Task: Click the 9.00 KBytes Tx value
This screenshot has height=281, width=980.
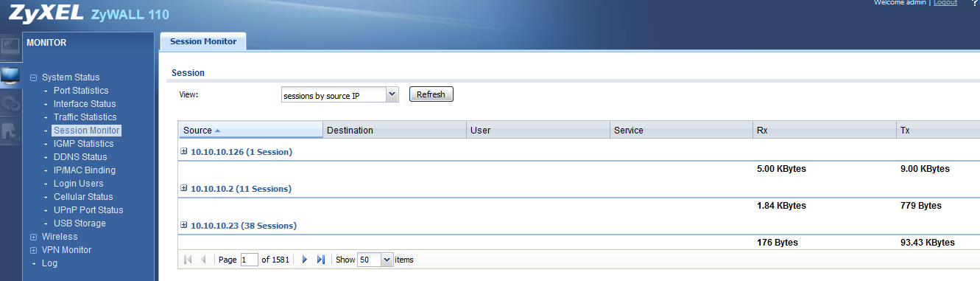Action: [925, 169]
